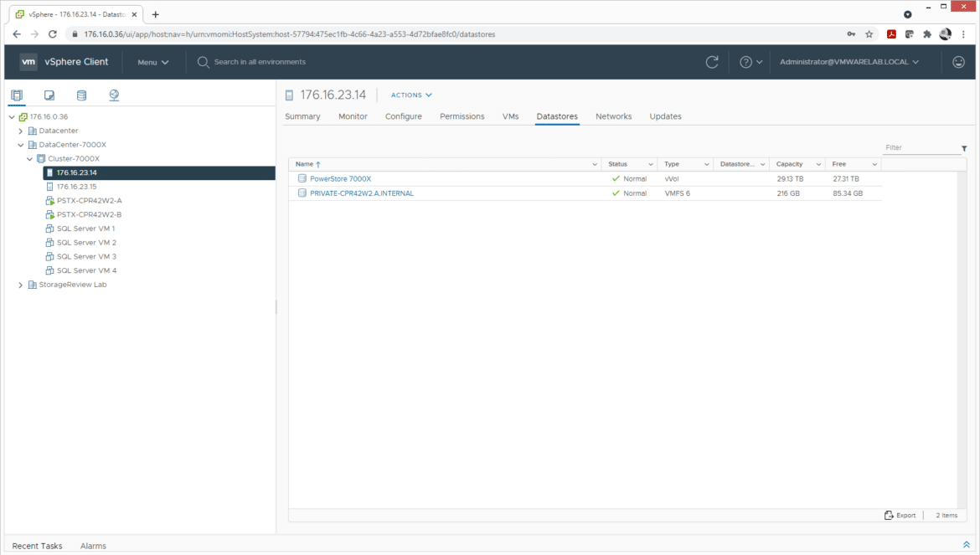Switch to the Summary tab

[x=302, y=116]
